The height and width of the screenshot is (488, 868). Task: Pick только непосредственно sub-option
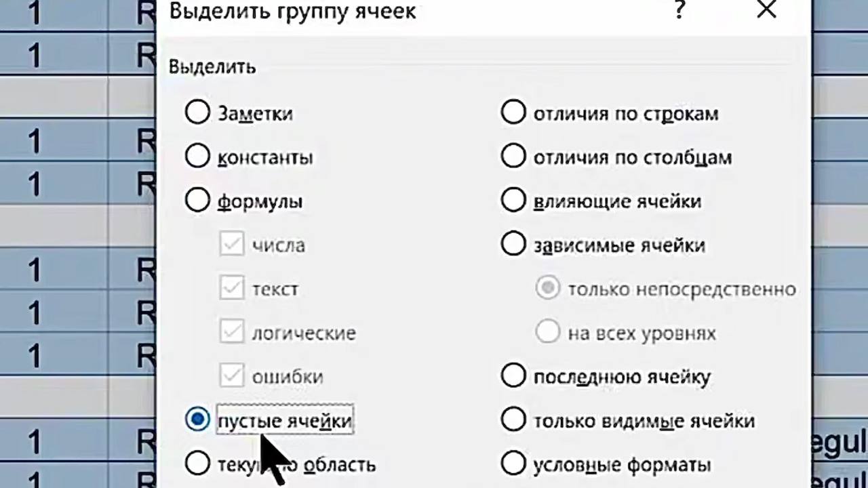tap(547, 289)
